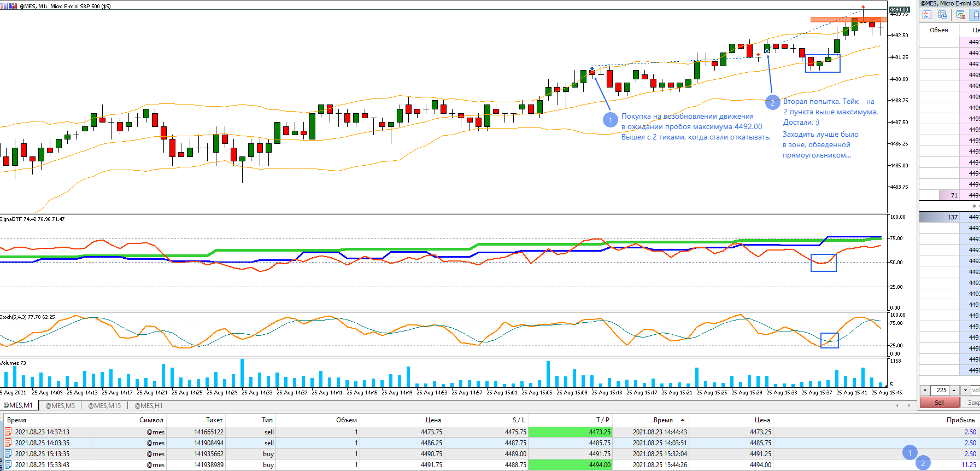
Task: Click the chart window icon left of the @MES title
Action: [4, 6]
